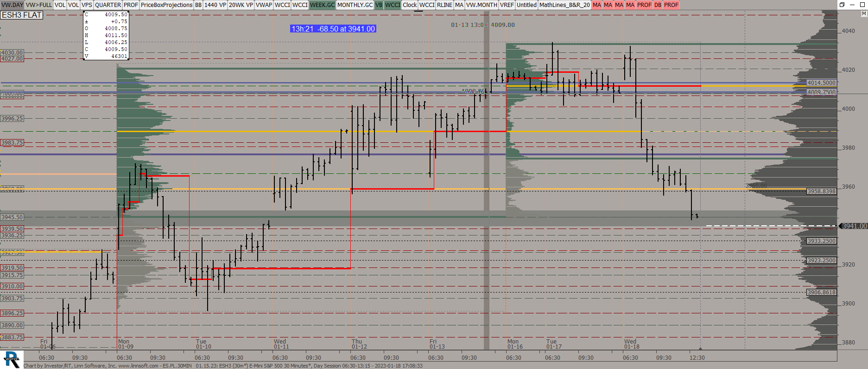Click the Wed 01-18 date label

click(x=632, y=344)
